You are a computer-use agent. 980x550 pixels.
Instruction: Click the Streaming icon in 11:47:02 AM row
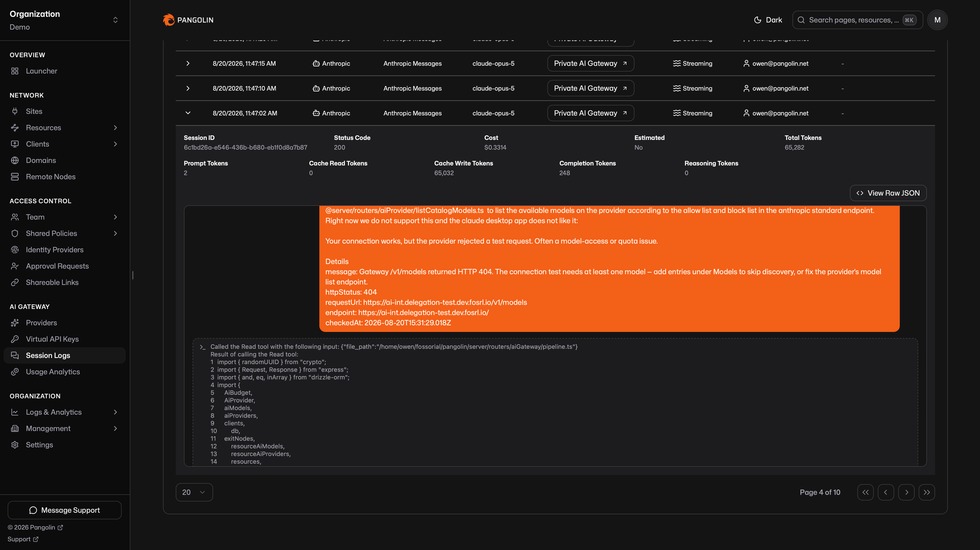[676, 113]
